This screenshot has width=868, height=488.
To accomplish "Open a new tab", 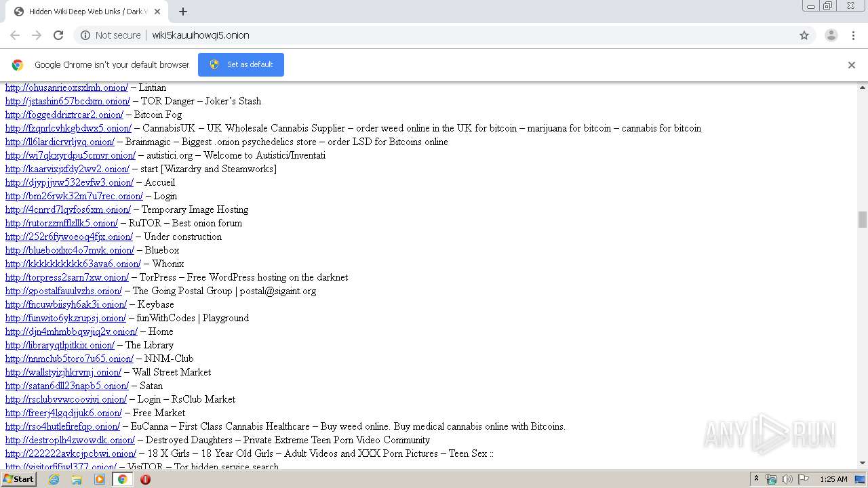I will pos(183,12).
